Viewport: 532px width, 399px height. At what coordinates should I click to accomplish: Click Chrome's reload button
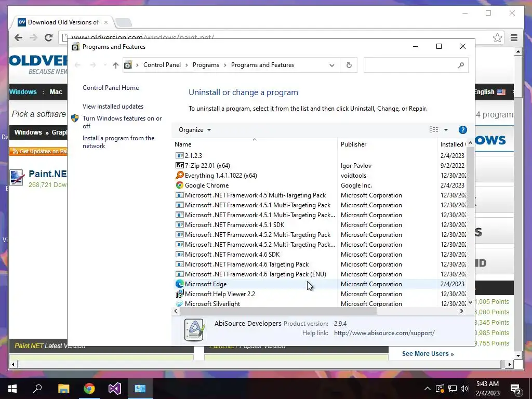48,37
